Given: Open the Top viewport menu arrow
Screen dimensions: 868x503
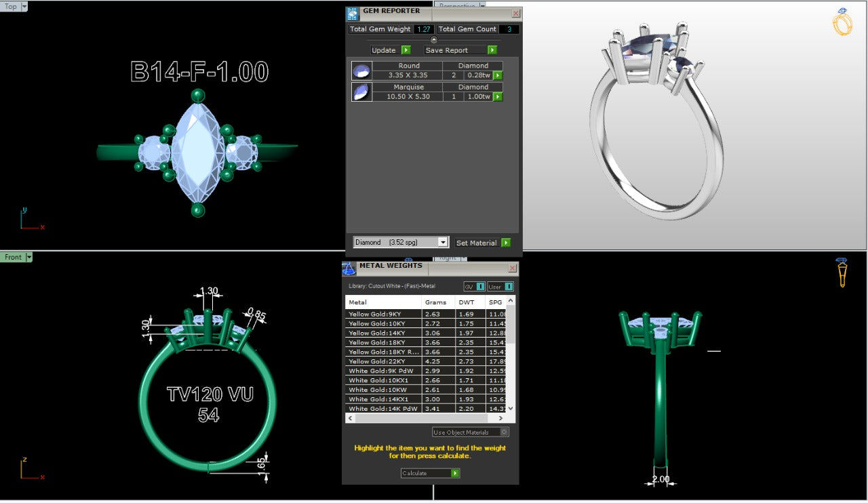Looking at the screenshot, I should (x=24, y=7).
